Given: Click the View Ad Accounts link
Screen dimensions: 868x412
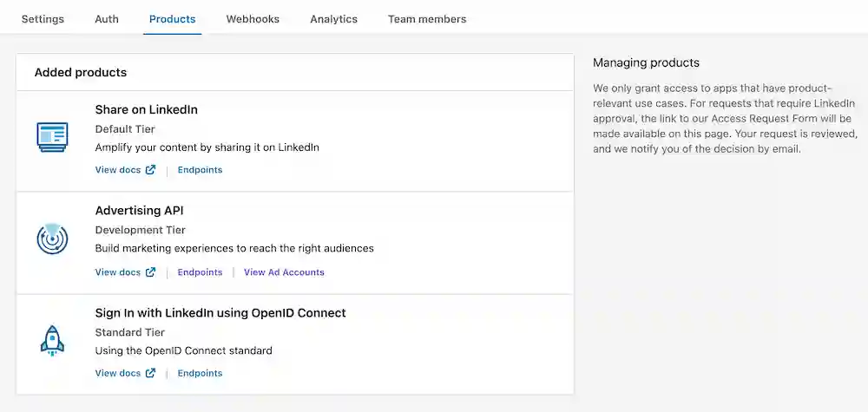Looking at the screenshot, I should pos(284,272).
